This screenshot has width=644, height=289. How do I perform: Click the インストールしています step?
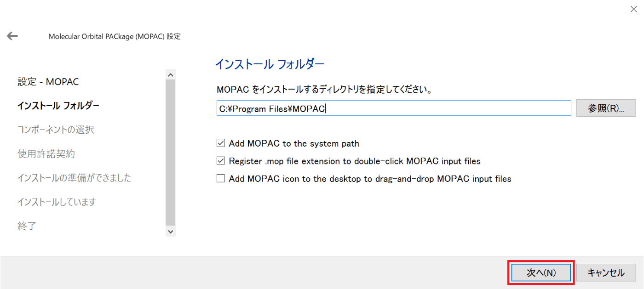(x=57, y=201)
